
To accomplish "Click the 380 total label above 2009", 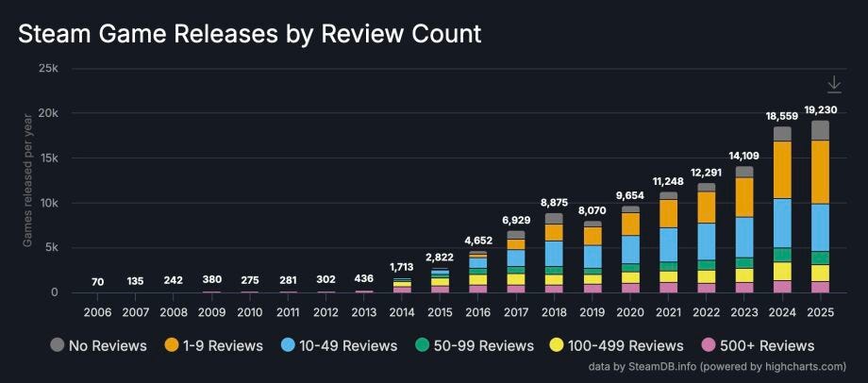I will [x=211, y=279].
